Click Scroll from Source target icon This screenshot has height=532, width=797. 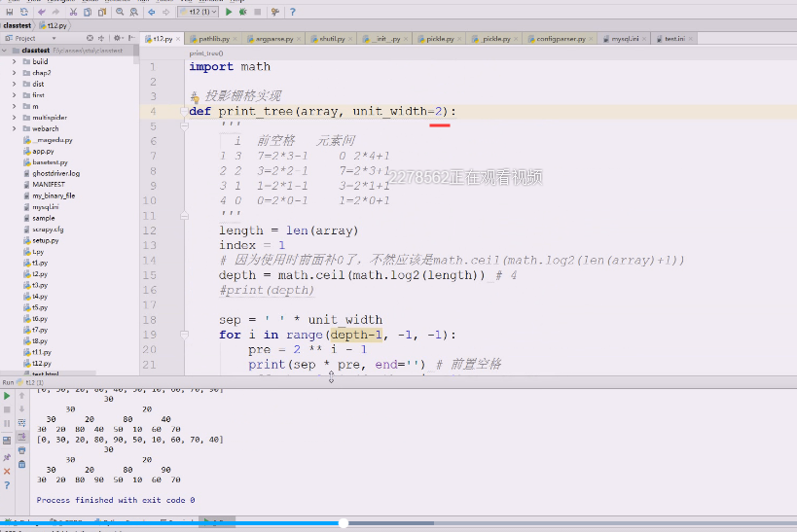[90, 38]
